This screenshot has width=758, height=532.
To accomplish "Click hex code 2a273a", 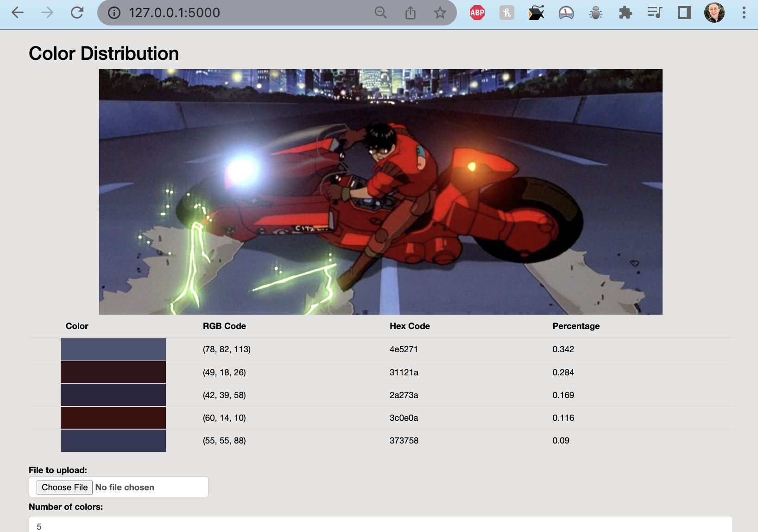I will tap(404, 395).
